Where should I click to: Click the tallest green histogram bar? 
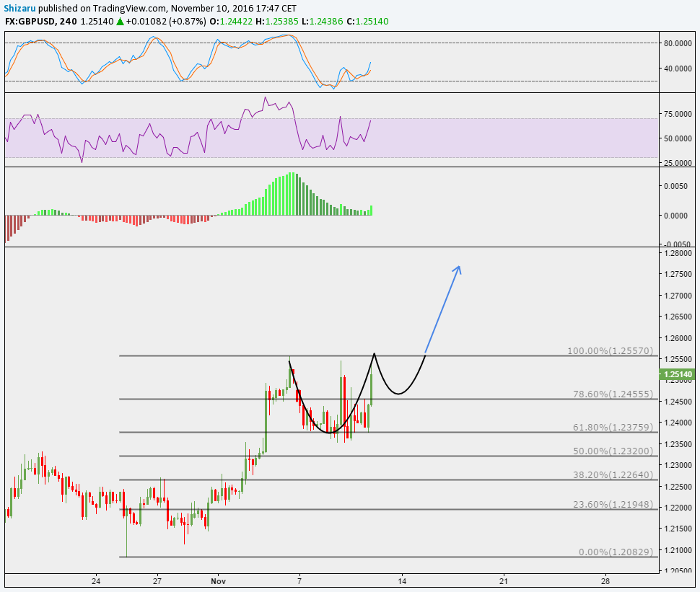tap(292, 194)
